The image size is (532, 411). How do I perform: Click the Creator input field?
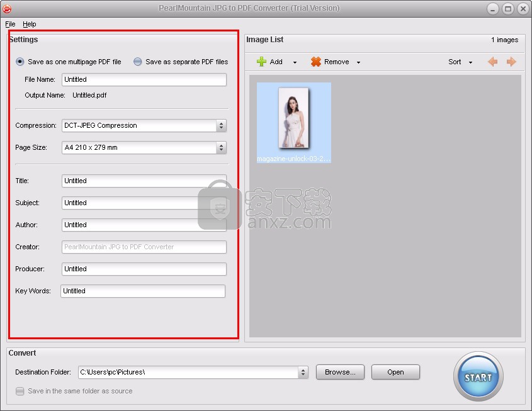(x=144, y=247)
